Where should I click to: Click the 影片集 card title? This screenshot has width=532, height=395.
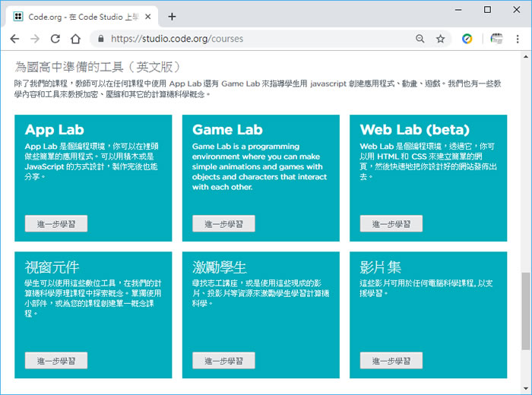pyautogui.click(x=380, y=267)
